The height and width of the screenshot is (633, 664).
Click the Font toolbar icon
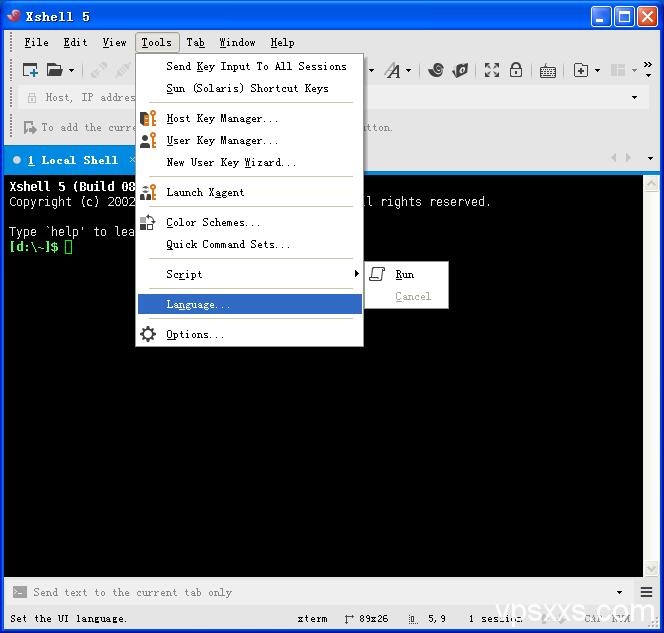(x=393, y=70)
